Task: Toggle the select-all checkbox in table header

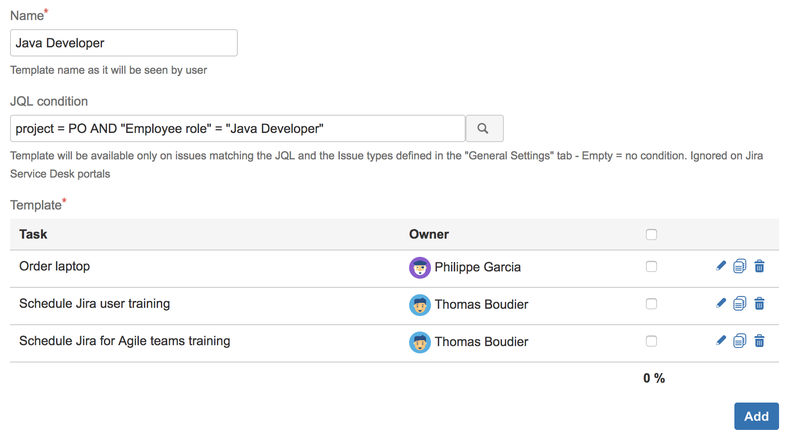Action: (x=651, y=234)
